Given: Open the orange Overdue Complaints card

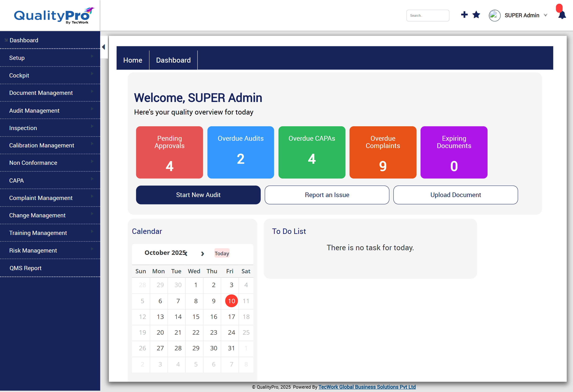Looking at the screenshot, I should point(383,152).
